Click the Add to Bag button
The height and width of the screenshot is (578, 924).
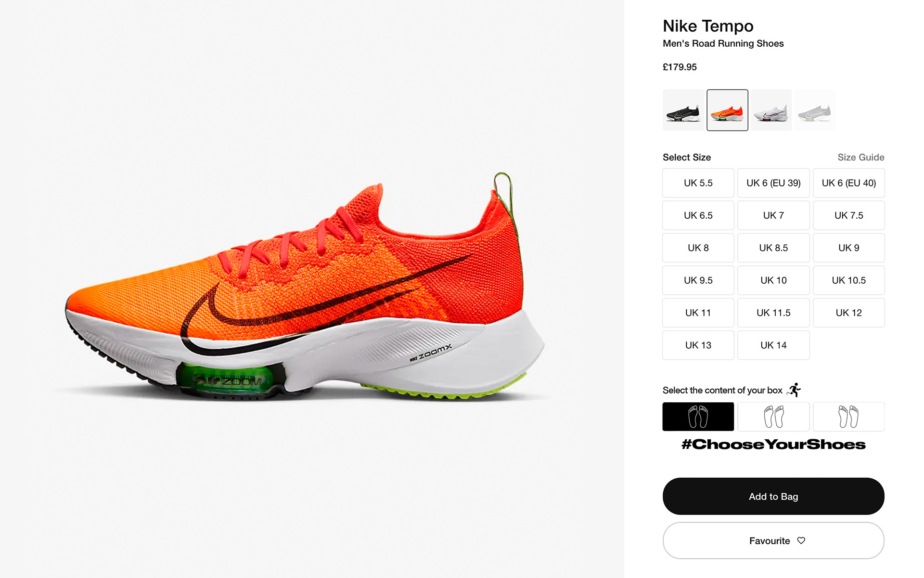click(773, 496)
